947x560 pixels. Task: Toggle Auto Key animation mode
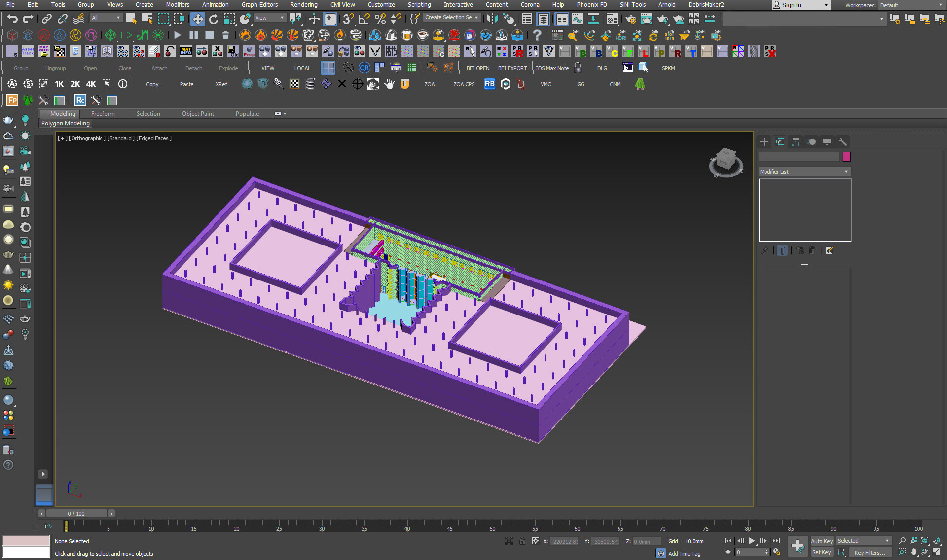click(x=821, y=541)
